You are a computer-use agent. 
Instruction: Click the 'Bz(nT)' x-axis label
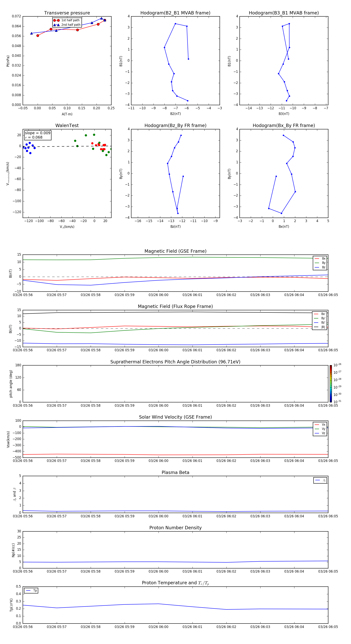click(x=175, y=227)
